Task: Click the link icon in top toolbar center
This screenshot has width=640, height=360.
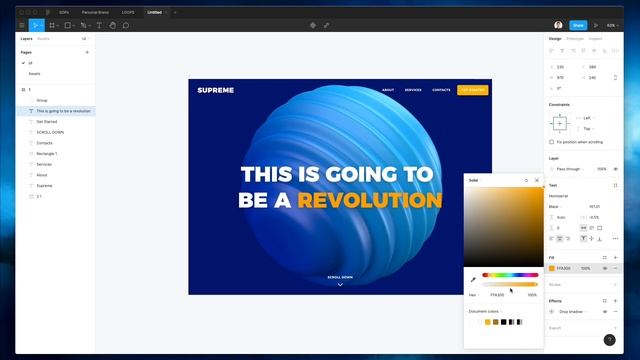Action: point(327,25)
